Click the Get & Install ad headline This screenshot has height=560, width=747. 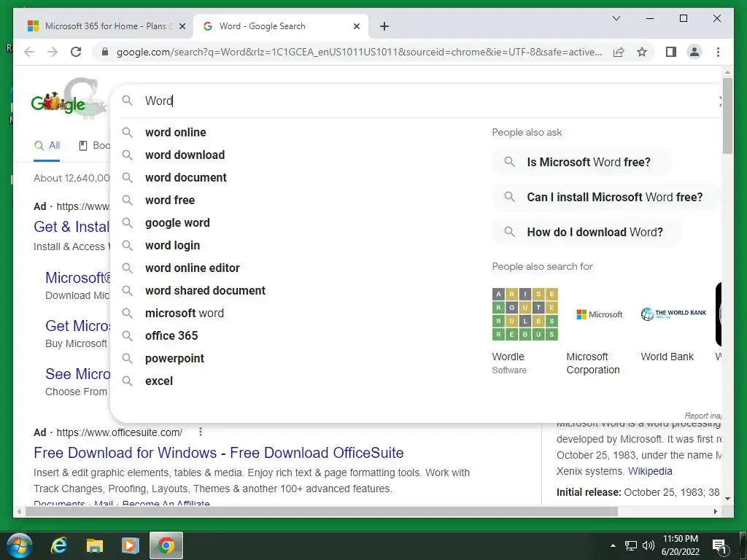(71, 227)
